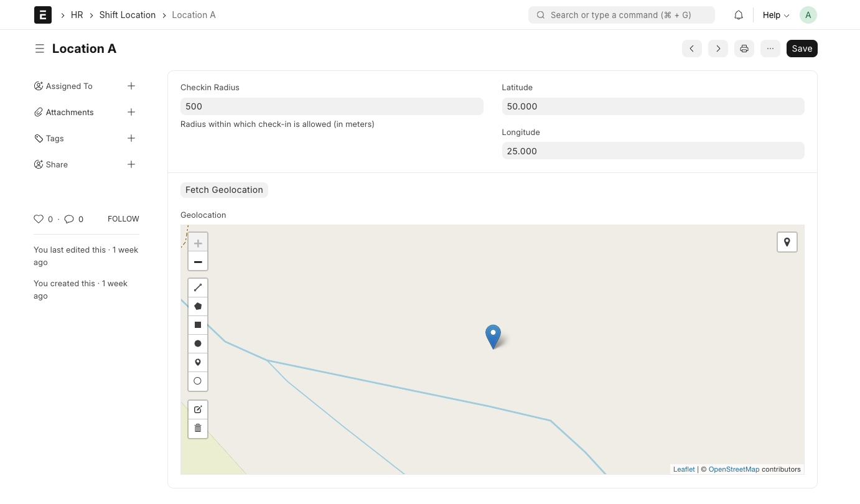Select the filled circle draw tool
This screenshot has height=504, width=860.
(x=198, y=343)
